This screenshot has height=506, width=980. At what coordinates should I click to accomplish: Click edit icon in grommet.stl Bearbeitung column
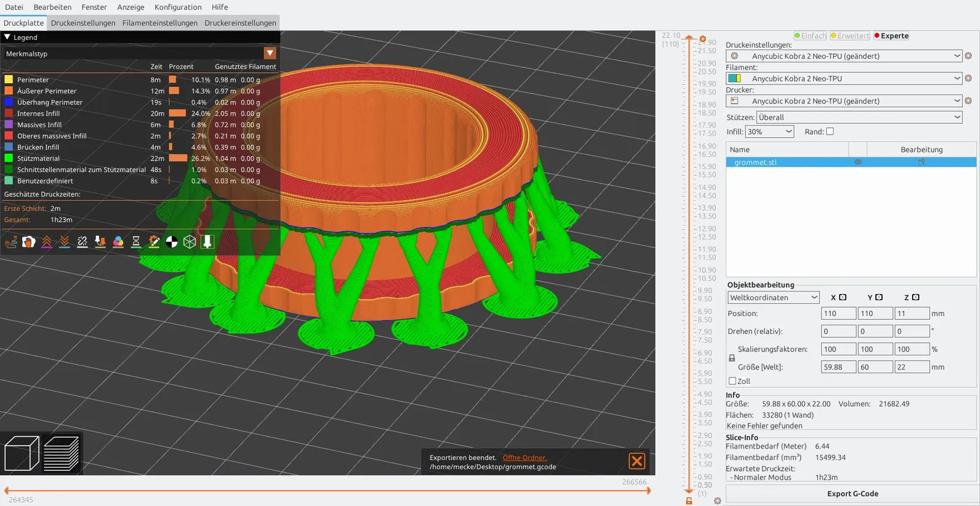(921, 162)
